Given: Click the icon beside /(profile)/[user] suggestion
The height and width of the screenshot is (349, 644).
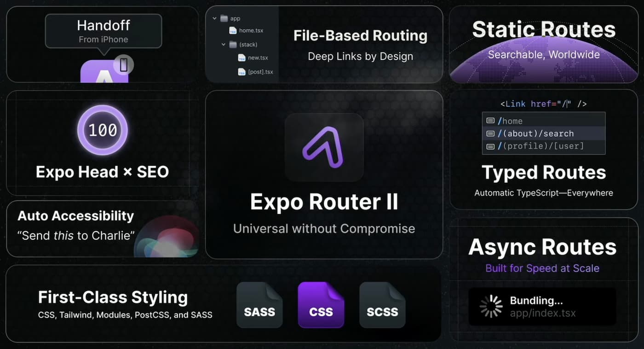Looking at the screenshot, I should point(490,146).
